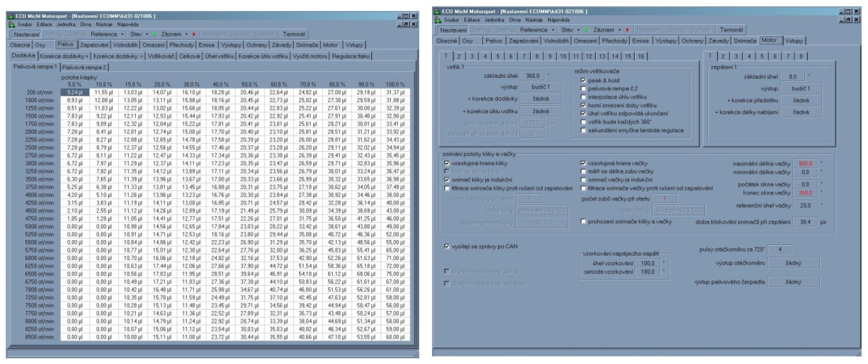Enable měří se délka zubu vačky checkbox

(x=583, y=171)
